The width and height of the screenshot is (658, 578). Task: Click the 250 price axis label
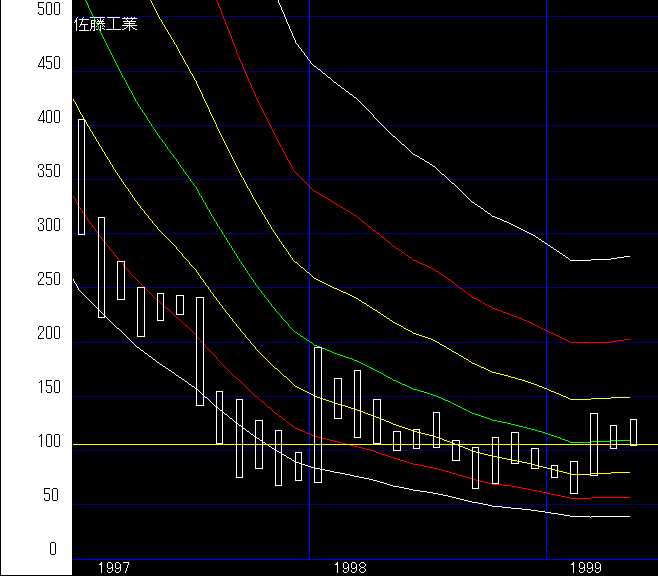(48, 279)
